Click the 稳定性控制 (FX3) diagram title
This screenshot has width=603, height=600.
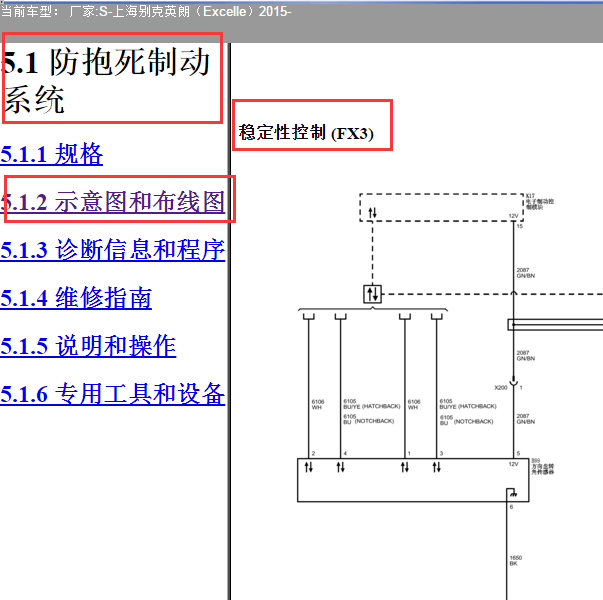click(306, 133)
